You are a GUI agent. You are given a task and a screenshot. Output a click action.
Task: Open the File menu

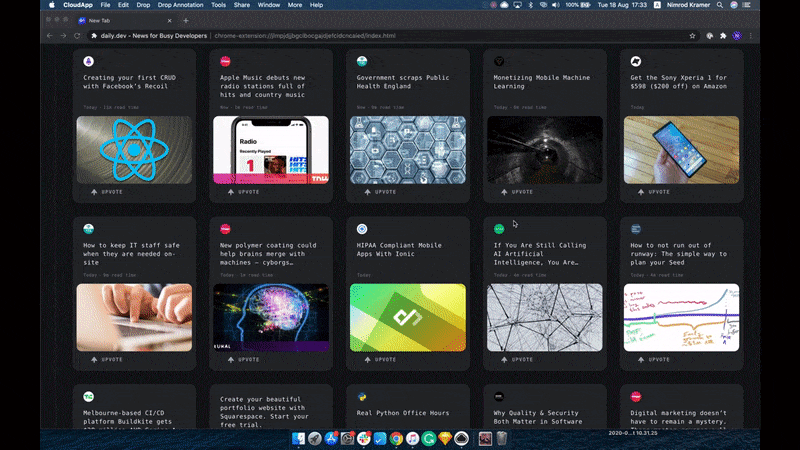[x=106, y=5]
